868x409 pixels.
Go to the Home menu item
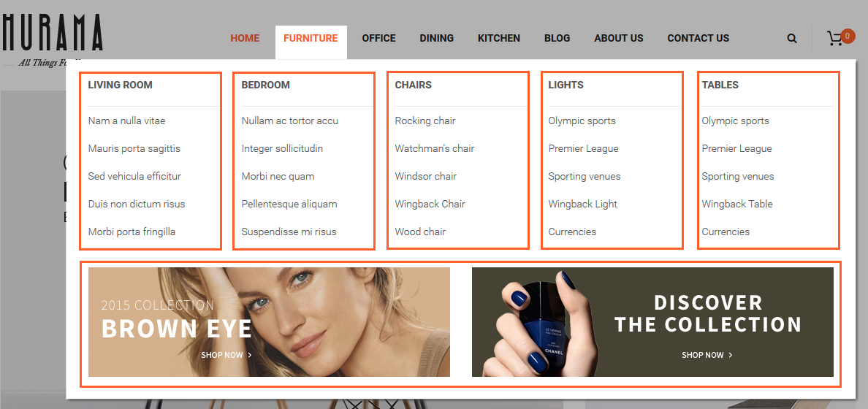245,38
